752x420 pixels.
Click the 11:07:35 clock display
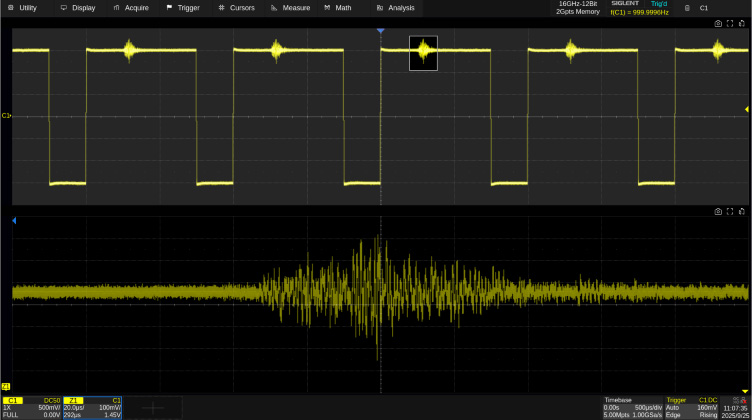[736, 408]
